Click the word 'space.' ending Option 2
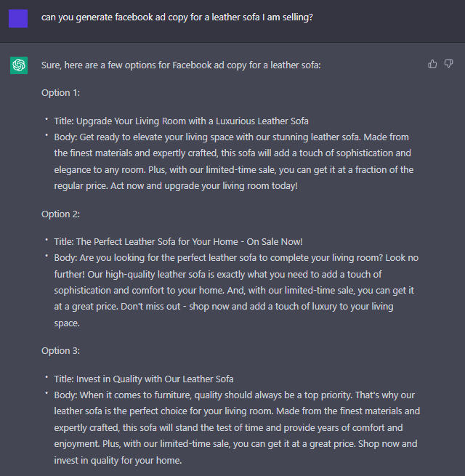Viewport: 465px width, 476px height. click(x=67, y=323)
